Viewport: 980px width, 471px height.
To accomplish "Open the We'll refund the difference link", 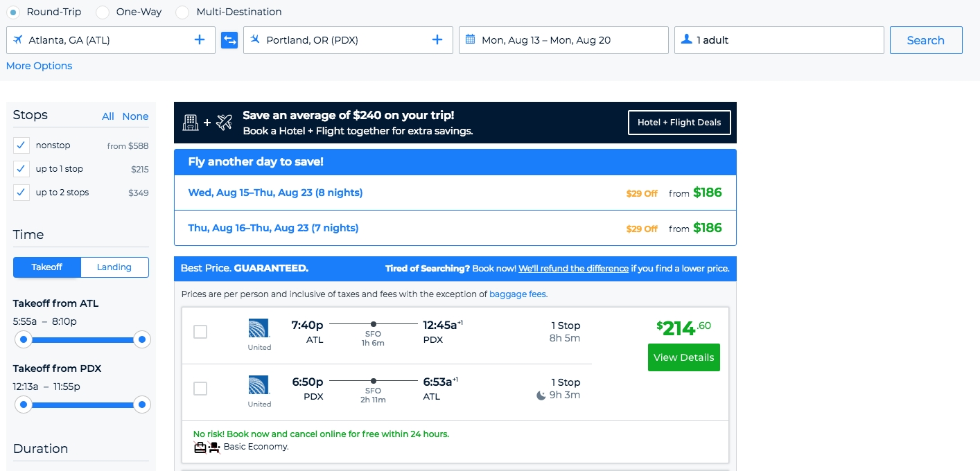I will 573,268.
